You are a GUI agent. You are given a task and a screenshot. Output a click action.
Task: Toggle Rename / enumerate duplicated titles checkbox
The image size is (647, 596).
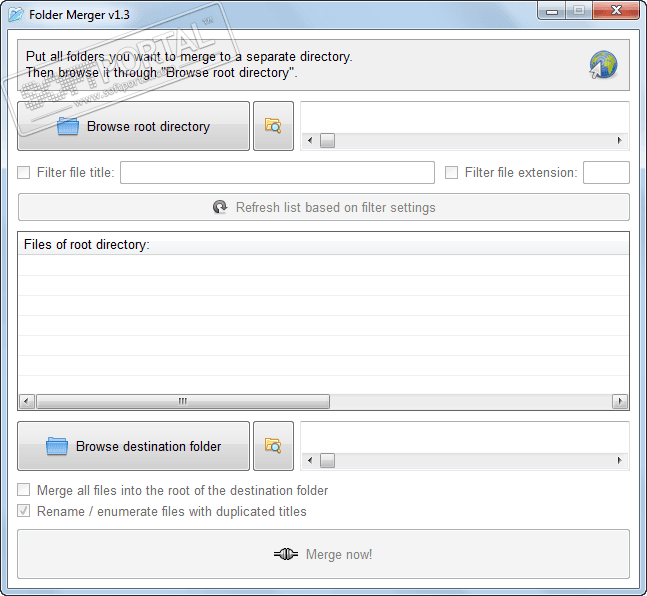coord(24,511)
